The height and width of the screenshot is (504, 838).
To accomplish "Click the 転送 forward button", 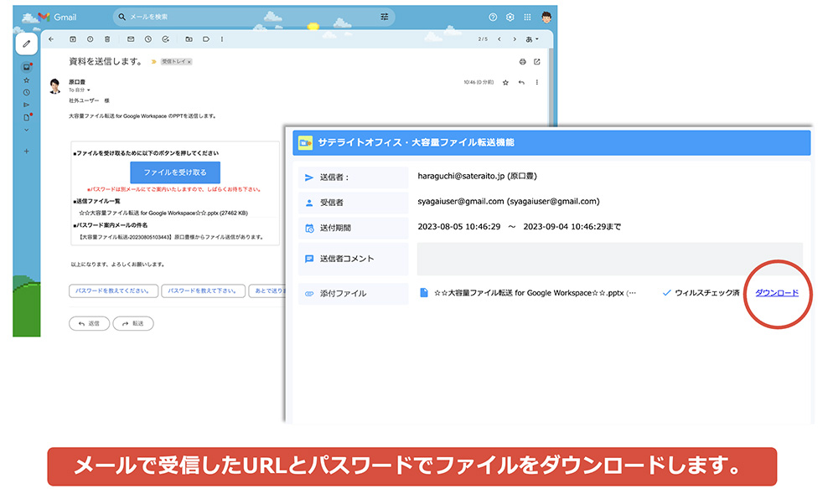I will [133, 323].
